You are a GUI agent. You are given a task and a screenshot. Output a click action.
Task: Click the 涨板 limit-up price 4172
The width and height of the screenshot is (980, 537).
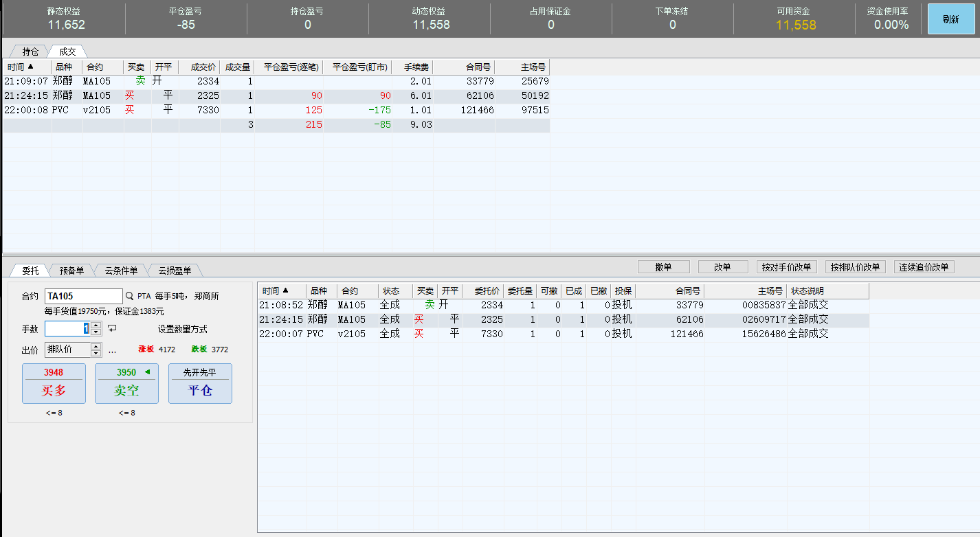[166, 350]
